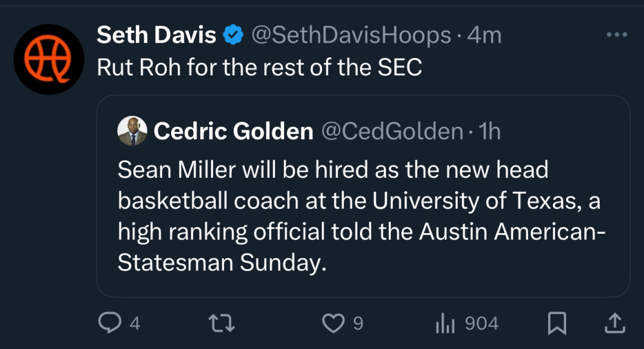Screen dimensions: 644x349
Task: Click the blue verified badge
Action: [x=232, y=35]
